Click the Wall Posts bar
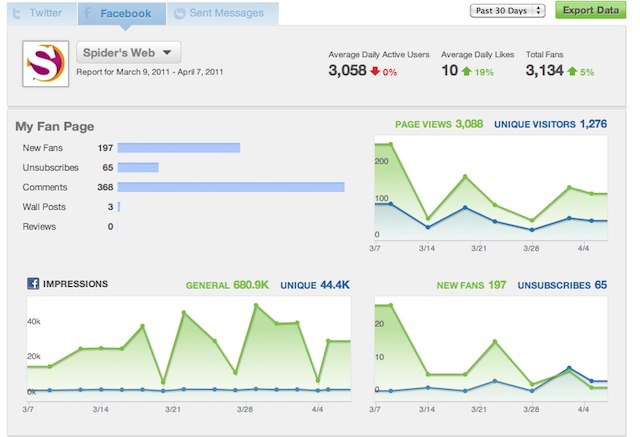This screenshot has width=640, height=437. coord(119,206)
